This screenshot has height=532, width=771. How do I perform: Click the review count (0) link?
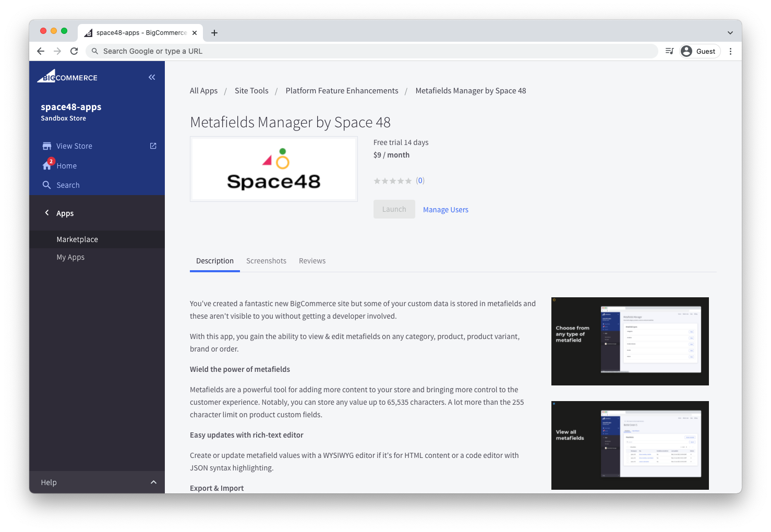[420, 180]
